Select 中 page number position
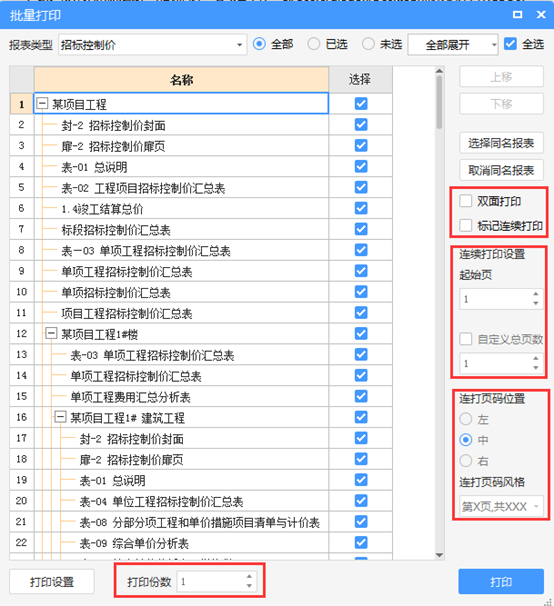Screen dimensions: 554x606 (466, 440)
